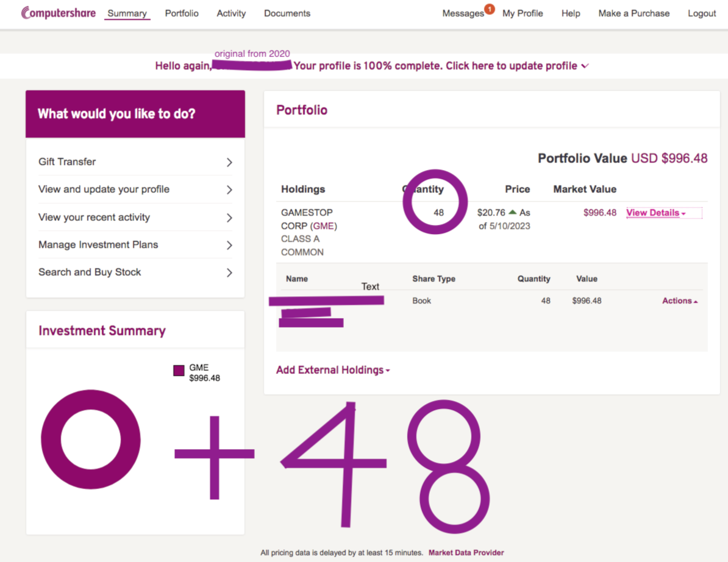Image resolution: width=728 pixels, height=562 pixels.
Task: Click the Manage Investment Plans arrow
Action: point(229,245)
